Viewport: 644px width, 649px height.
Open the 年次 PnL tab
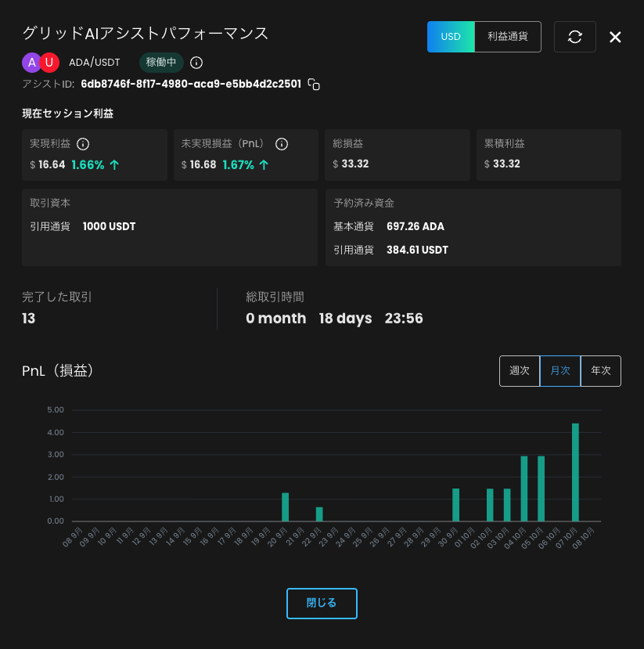tap(601, 370)
